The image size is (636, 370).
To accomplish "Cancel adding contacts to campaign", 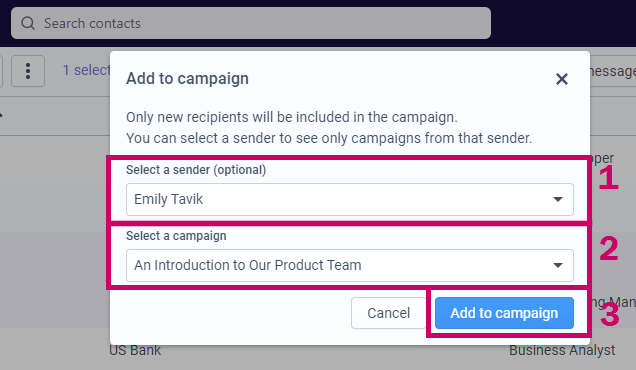I will pyautogui.click(x=389, y=313).
